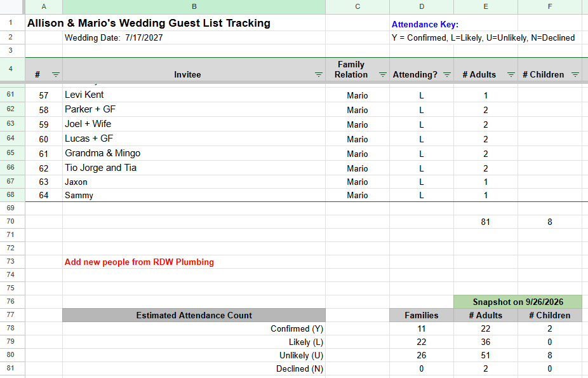Open filter dropdown on Family Relation column

(382, 74)
